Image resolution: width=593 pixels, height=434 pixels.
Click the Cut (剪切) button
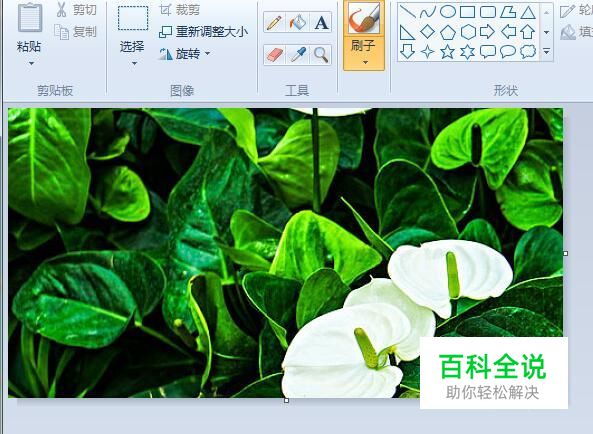(x=77, y=10)
